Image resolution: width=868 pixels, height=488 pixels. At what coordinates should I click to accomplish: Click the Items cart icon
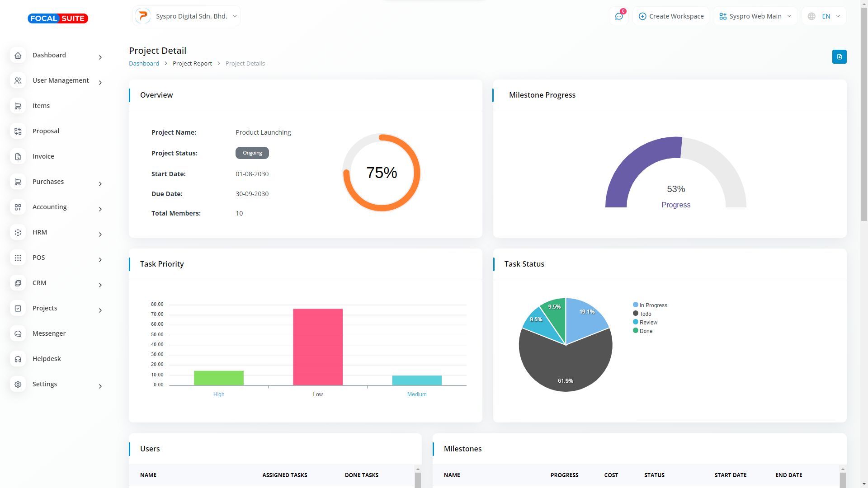click(18, 106)
